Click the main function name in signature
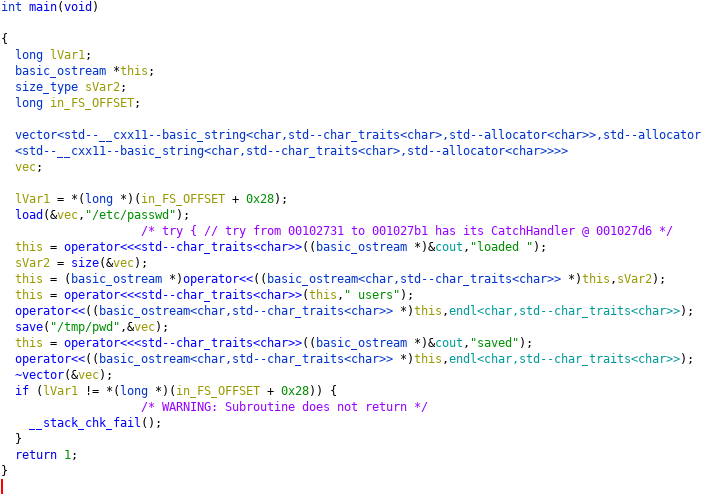 click(43, 7)
